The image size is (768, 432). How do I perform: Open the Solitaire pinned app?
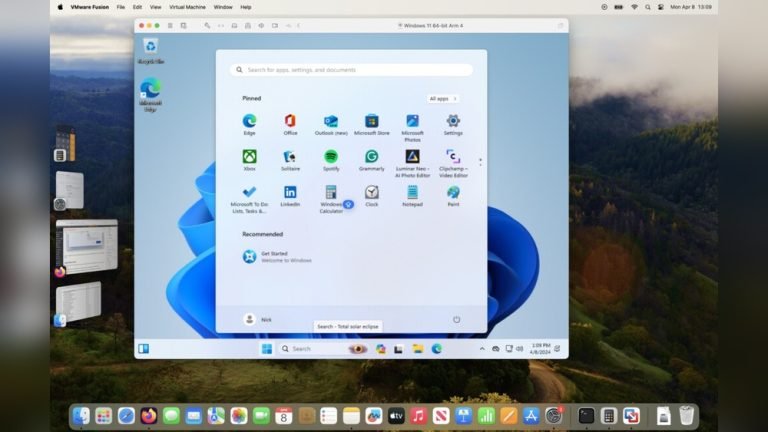click(x=290, y=160)
